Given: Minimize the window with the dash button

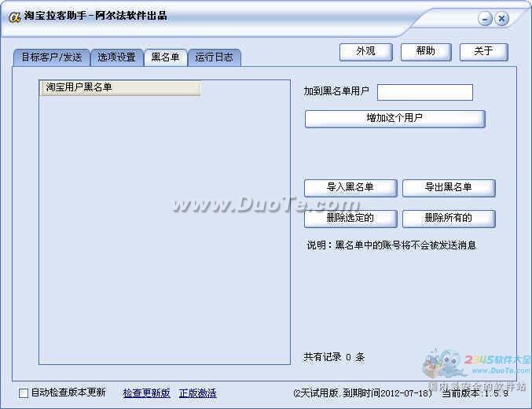Looking at the screenshot, I should [x=485, y=19].
